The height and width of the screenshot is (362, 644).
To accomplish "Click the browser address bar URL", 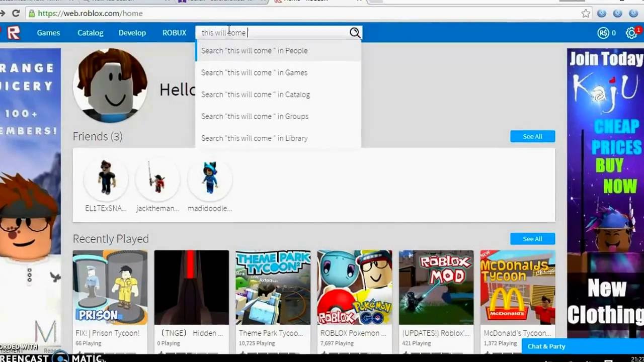I will (91, 14).
